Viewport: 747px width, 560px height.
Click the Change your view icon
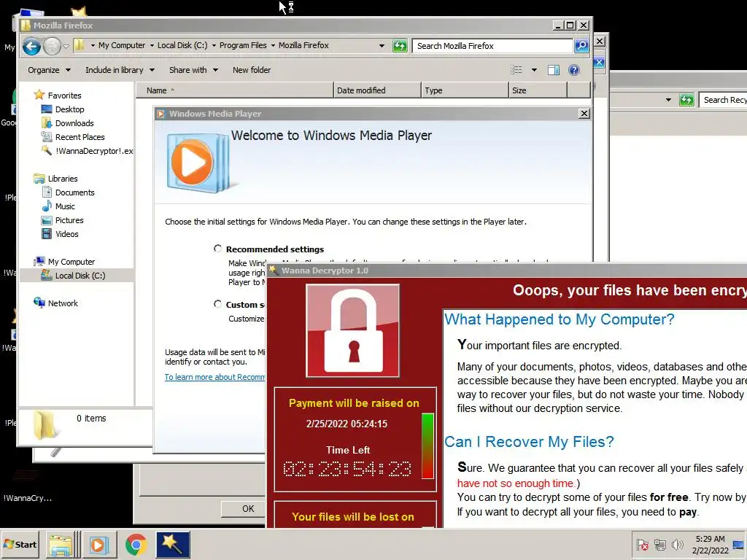(516, 70)
